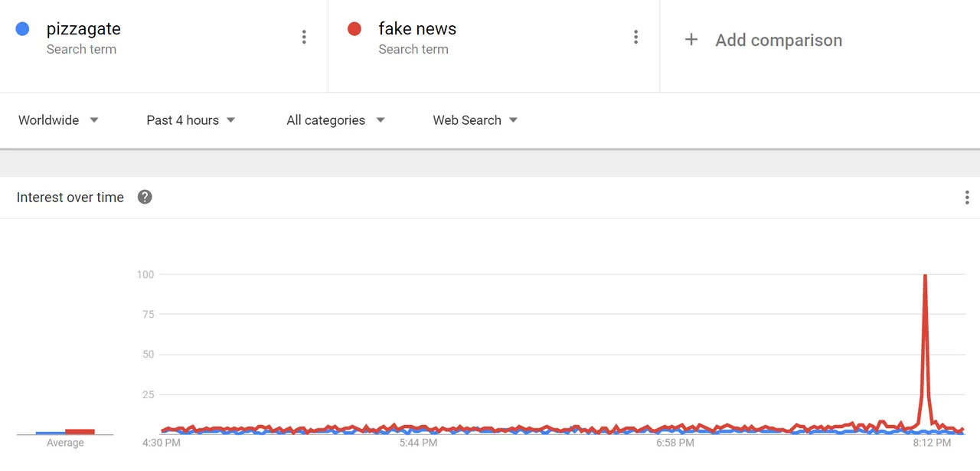Viewport: 980px width, 471px height.
Task: Click the peak of the red spike
Action: (x=926, y=276)
